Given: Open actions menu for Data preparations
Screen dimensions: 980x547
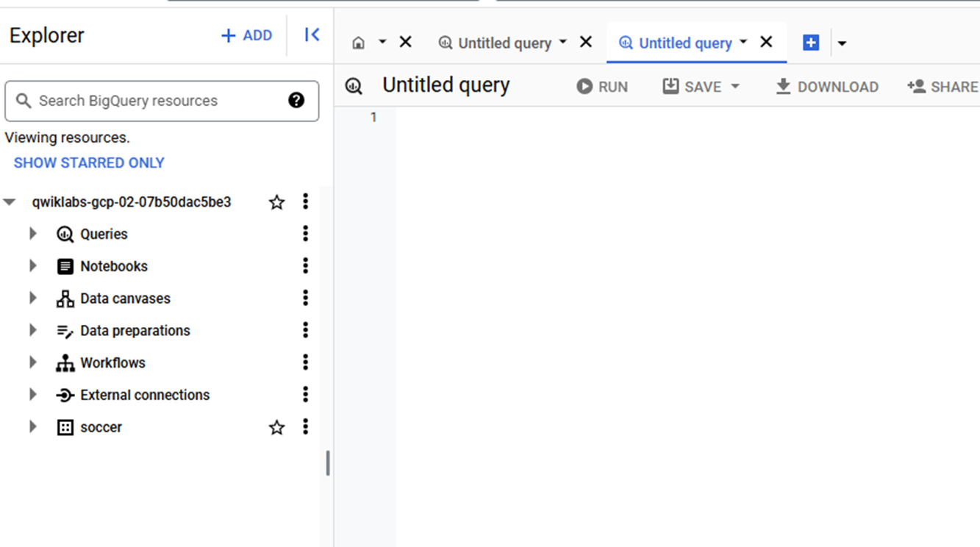Looking at the screenshot, I should 306,330.
